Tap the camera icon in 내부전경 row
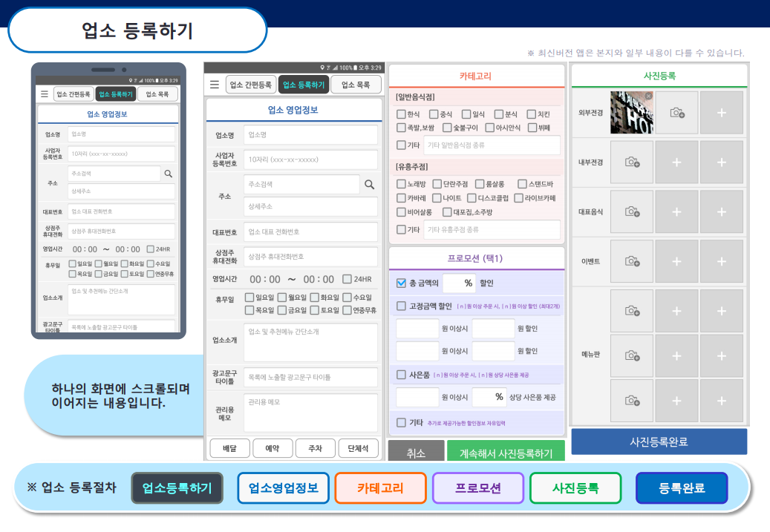Image resolution: width=770 pixels, height=532 pixels. [632, 162]
